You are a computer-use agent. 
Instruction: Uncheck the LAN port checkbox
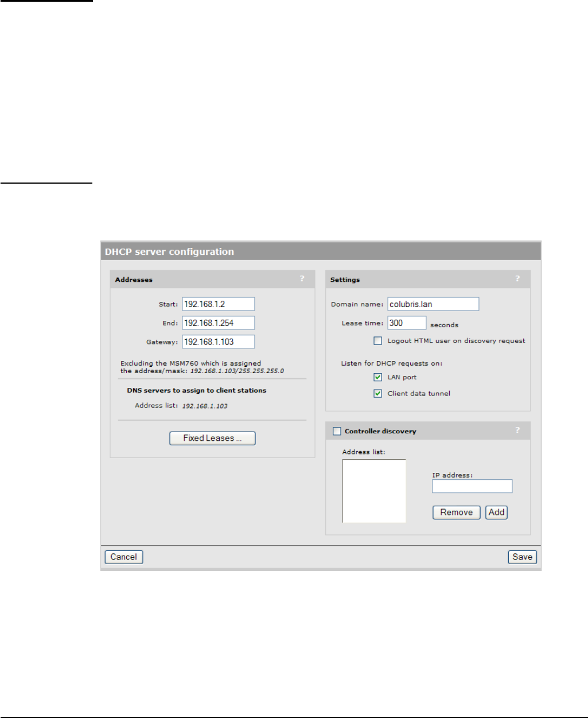tap(377, 377)
